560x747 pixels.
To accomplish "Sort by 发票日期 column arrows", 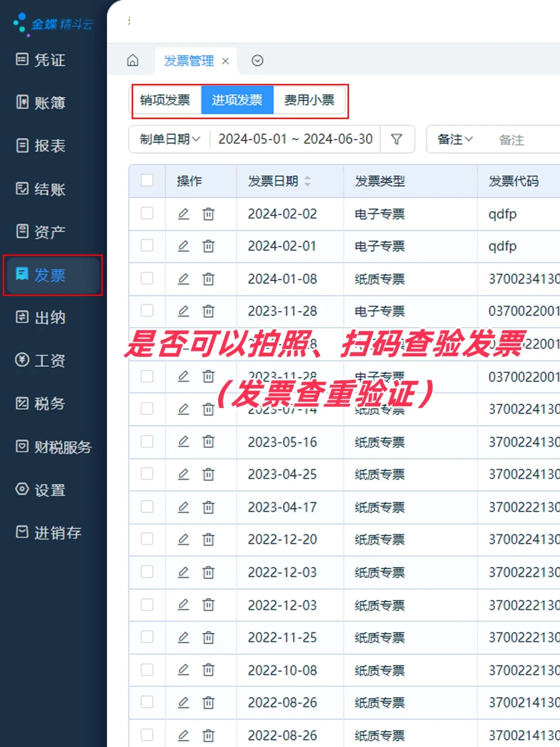I will pos(307,181).
